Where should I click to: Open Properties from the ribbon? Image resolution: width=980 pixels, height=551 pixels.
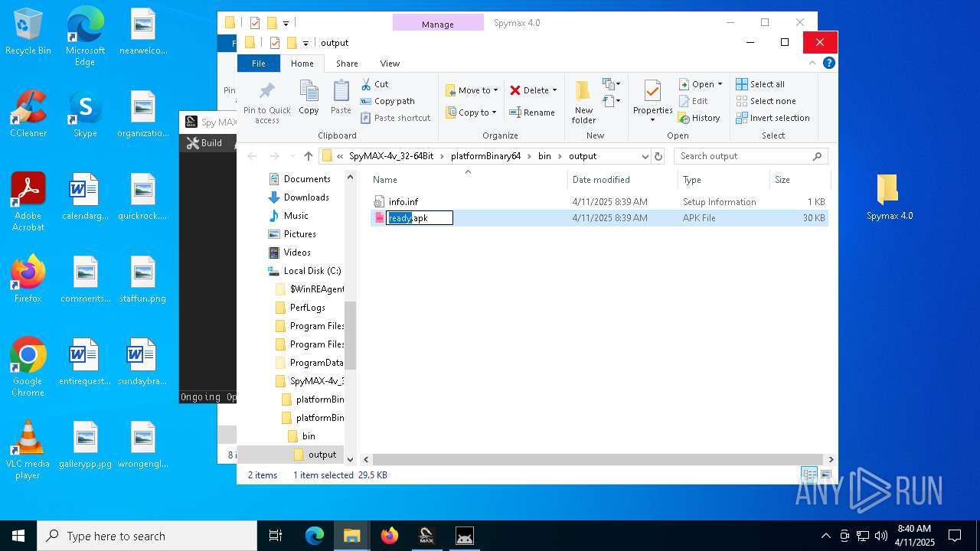[652, 103]
